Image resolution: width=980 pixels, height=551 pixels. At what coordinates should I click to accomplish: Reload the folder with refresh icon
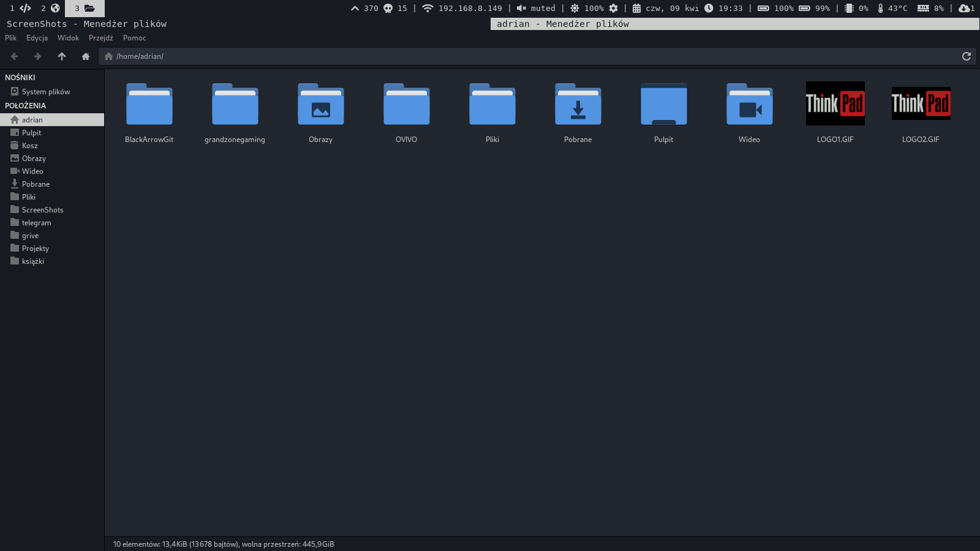coord(967,56)
